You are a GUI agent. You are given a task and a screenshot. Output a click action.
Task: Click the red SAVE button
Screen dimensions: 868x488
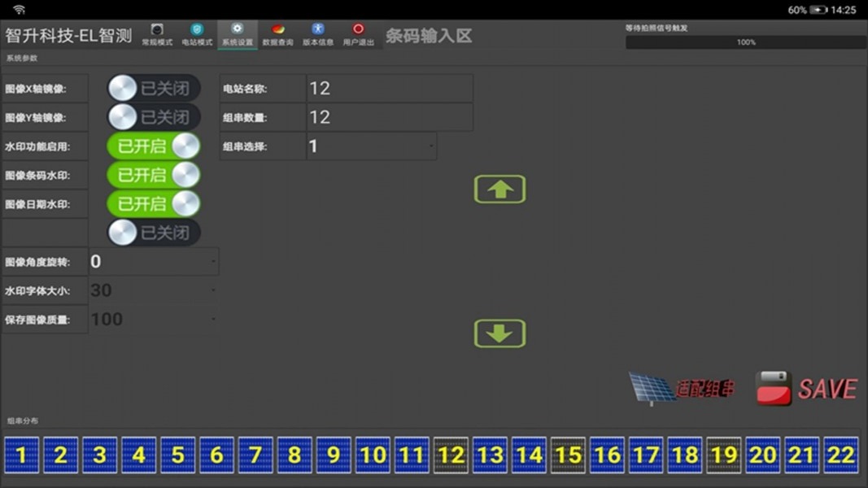pyautogui.click(x=806, y=389)
